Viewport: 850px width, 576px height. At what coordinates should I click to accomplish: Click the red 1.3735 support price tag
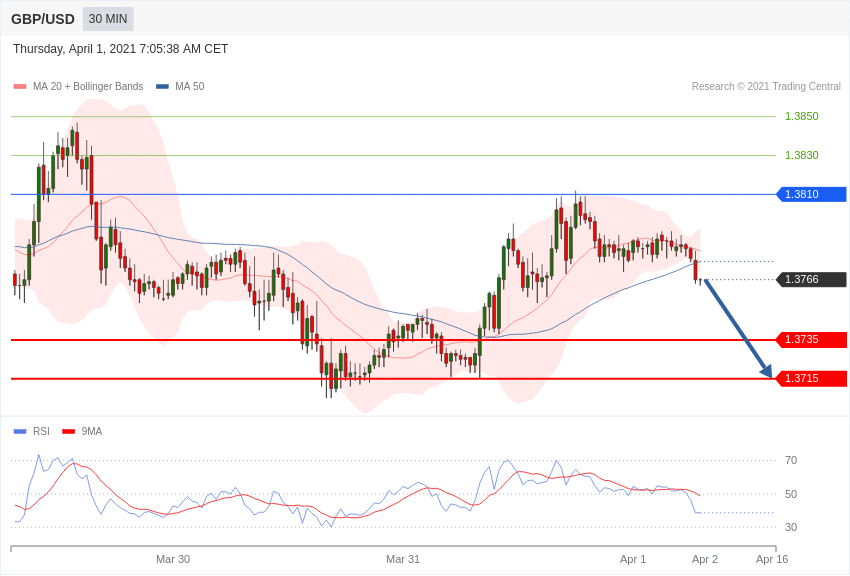coord(812,340)
